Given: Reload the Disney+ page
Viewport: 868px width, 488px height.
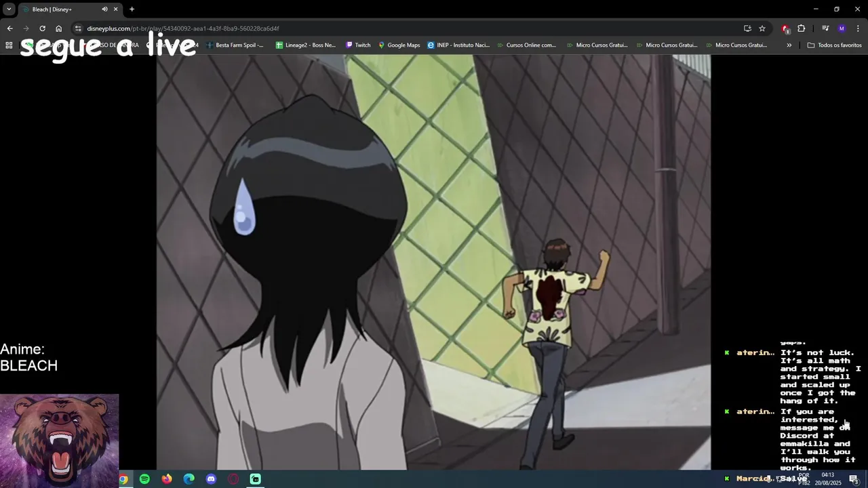Looking at the screenshot, I should tap(42, 28).
